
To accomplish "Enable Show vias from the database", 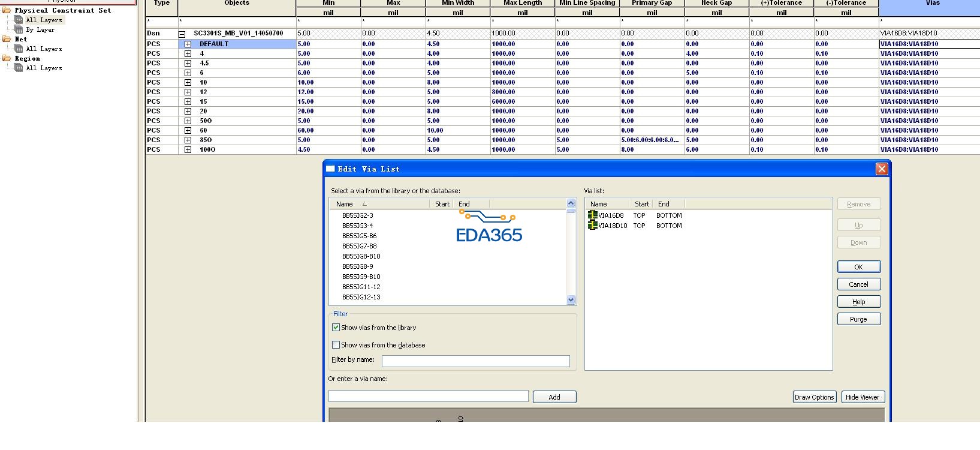I will 336,345.
